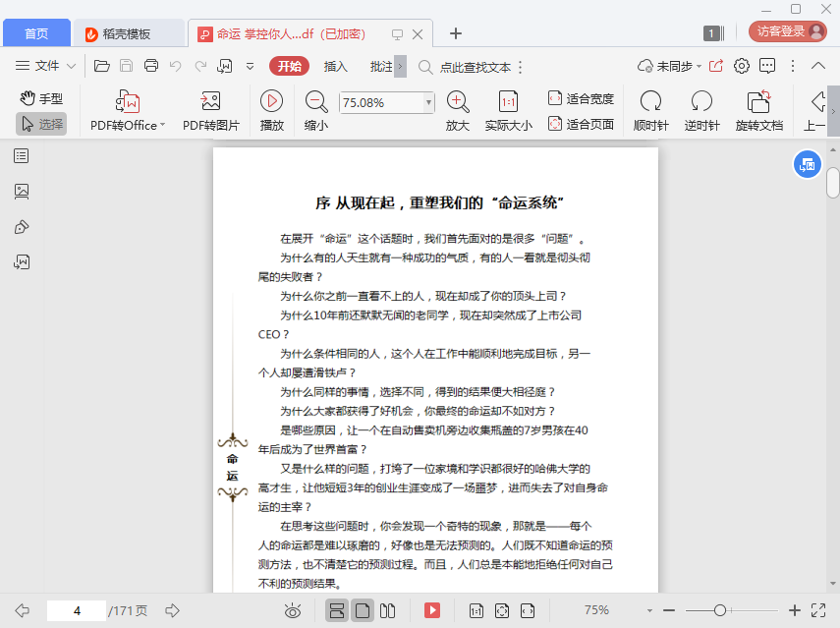Switch to the 插入 ribbon tab
This screenshot has width=840, height=628.
coord(336,66)
